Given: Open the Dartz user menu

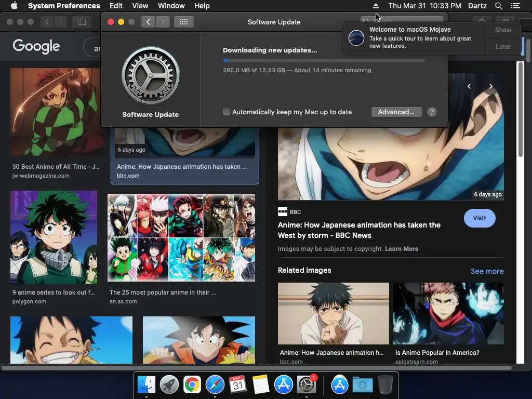Looking at the screenshot, I should pyautogui.click(x=477, y=6).
